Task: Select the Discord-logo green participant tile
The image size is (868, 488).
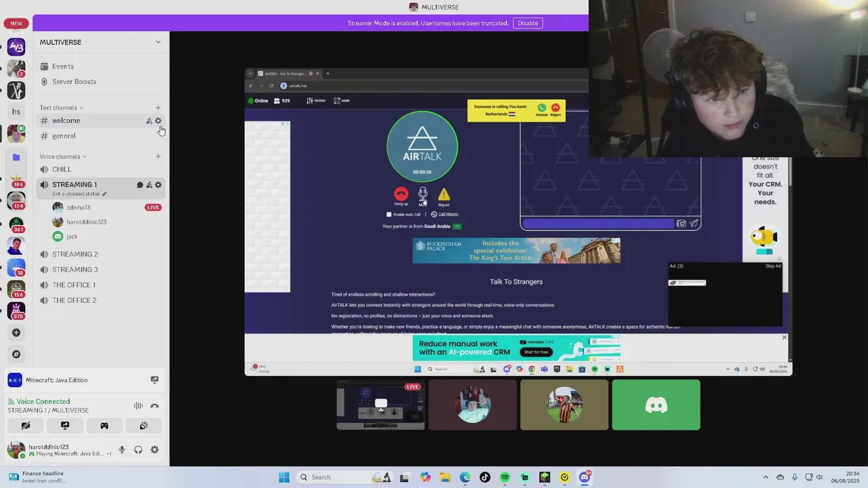Action: coord(656,405)
